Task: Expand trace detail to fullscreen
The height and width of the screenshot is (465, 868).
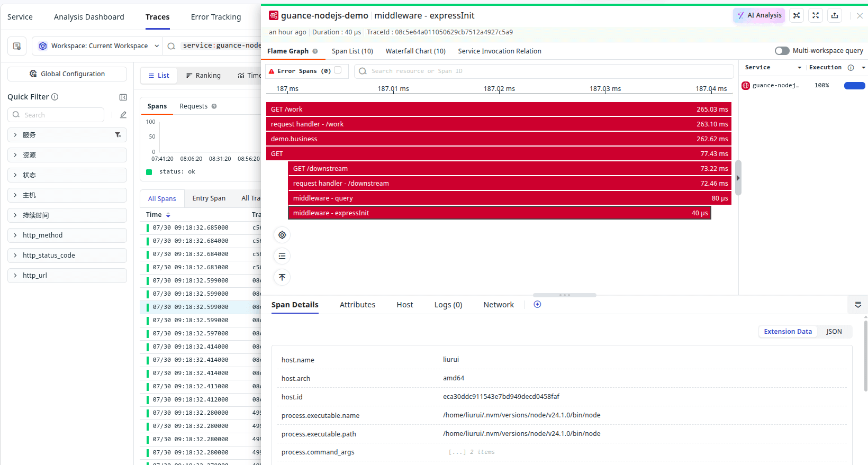Action: (816, 15)
